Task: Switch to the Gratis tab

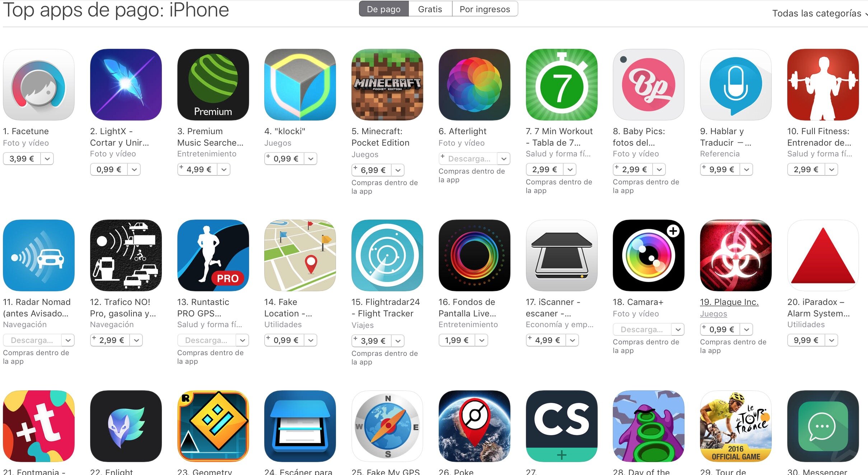Action: [430, 9]
